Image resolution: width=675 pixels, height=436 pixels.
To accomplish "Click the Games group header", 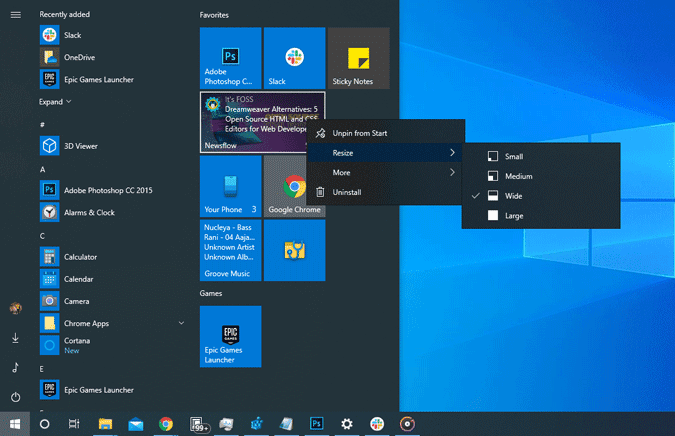I will point(211,294).
